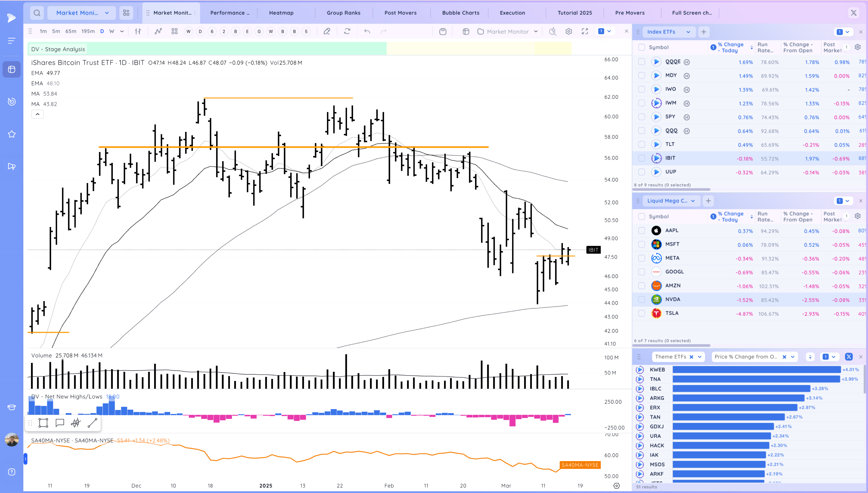The width and height of the screenshot is (868, 493).
Task: Open favorites star in sidebar
Action: 12,134
